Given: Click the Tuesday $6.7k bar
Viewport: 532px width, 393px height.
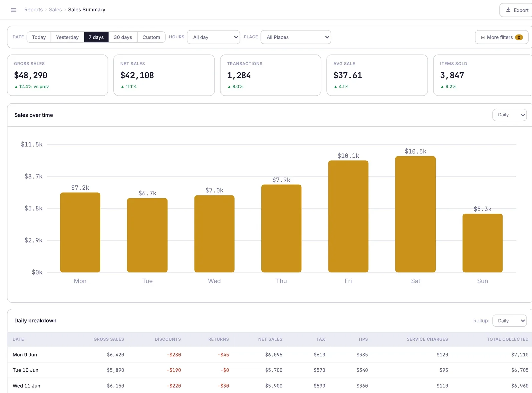Looking at the screenshot, I should pos(147,235).
